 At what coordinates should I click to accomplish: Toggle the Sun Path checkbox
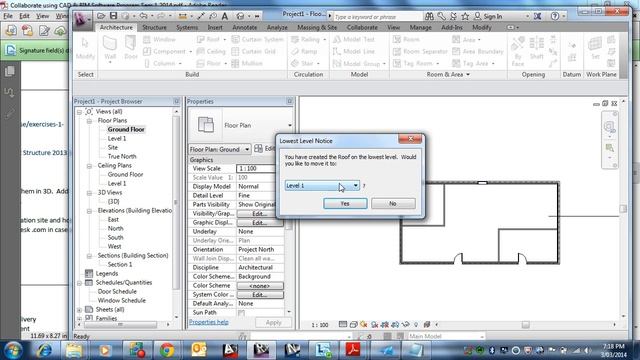[x=242, y=313]
